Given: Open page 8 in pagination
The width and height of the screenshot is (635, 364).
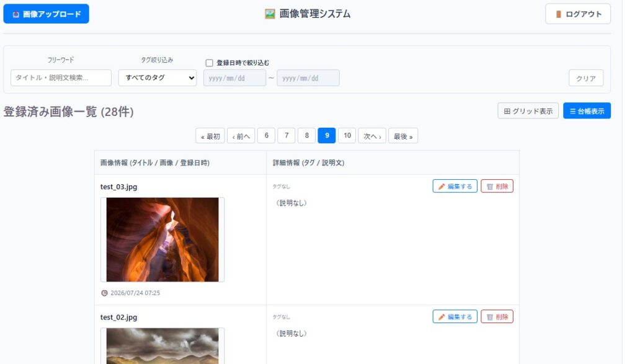Looking at the screenshot, I should pos(307,136).
